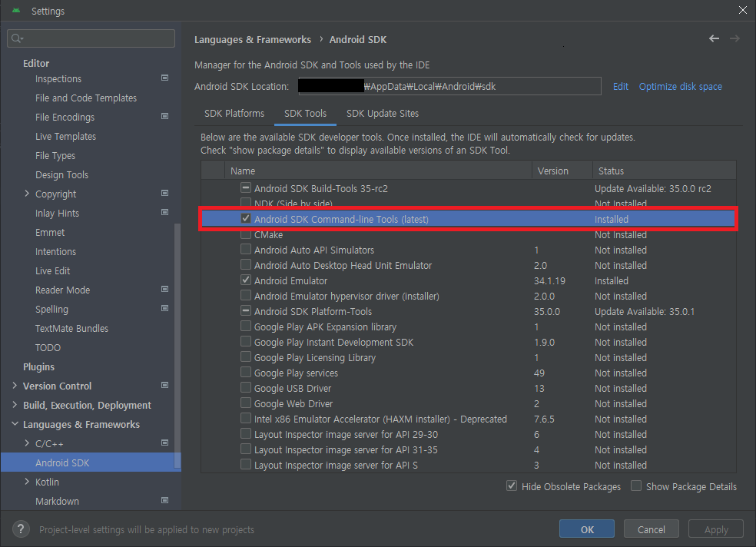Click the project-level icon beside Spelling
Viewport: 756px width, 547px height.
tap(165, 308)
